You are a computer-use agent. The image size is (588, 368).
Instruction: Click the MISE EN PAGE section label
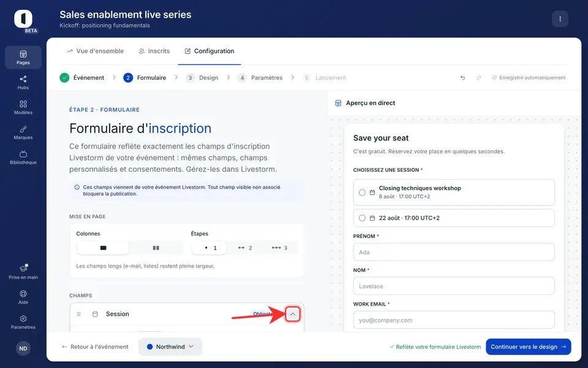(x=88, y=217)
